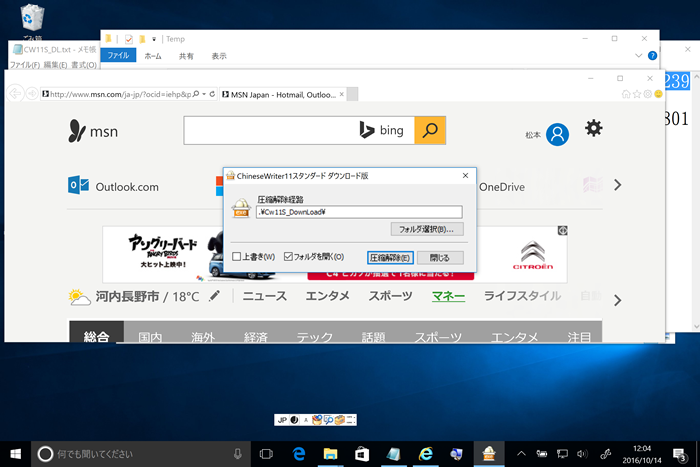
Task: Click the Explorer help question icon
Action: pyautogui.click(x=652, y=55)
